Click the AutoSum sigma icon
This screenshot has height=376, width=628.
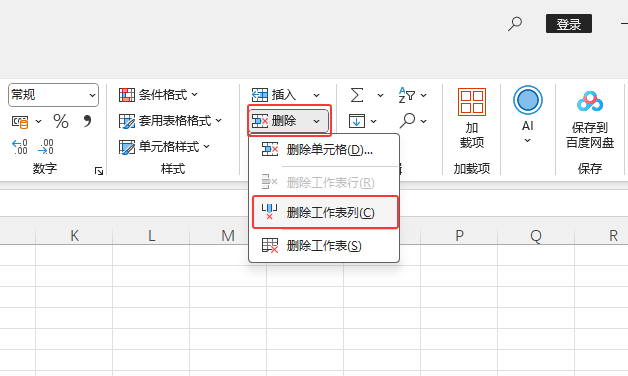click(x=357, y=95)
